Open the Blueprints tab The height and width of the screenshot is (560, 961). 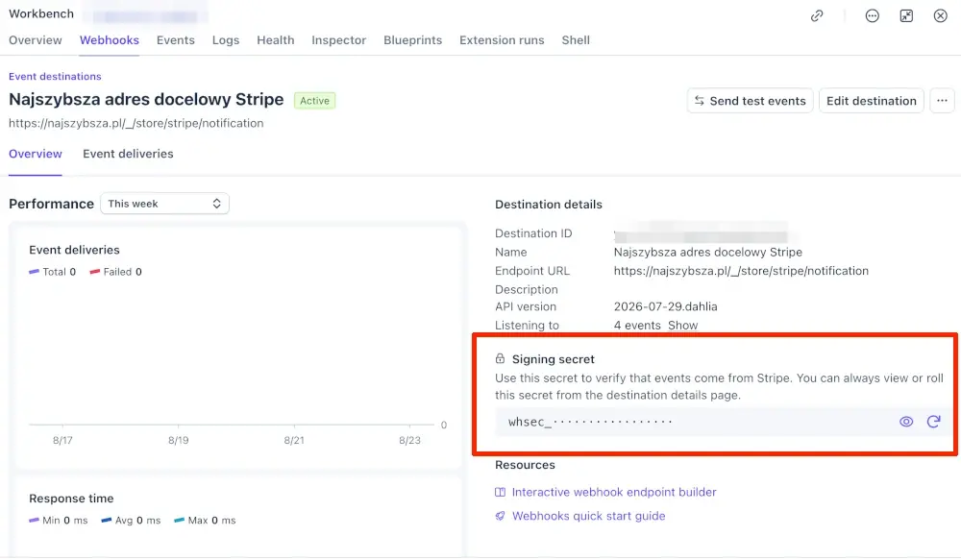[412, 40]
